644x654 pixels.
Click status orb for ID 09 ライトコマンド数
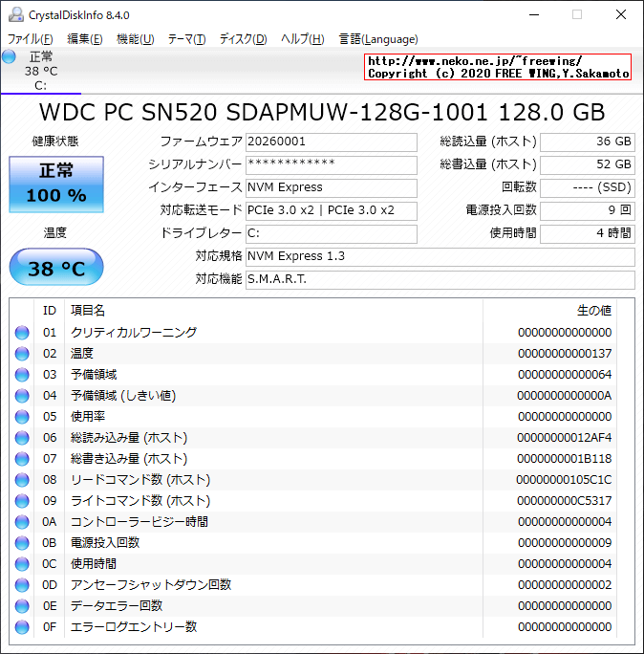[x=22, y=501]
